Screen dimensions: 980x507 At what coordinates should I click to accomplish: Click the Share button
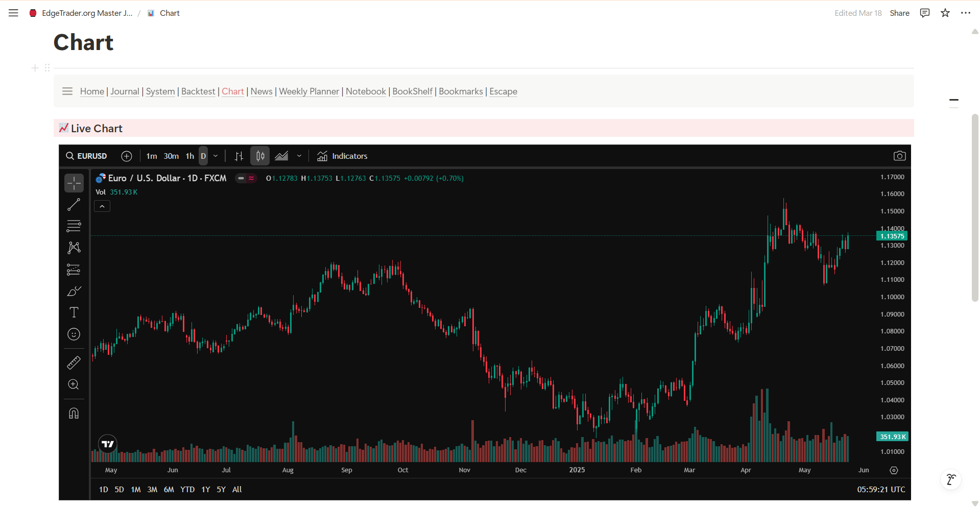pyautogui.click(x=899, y=13)
